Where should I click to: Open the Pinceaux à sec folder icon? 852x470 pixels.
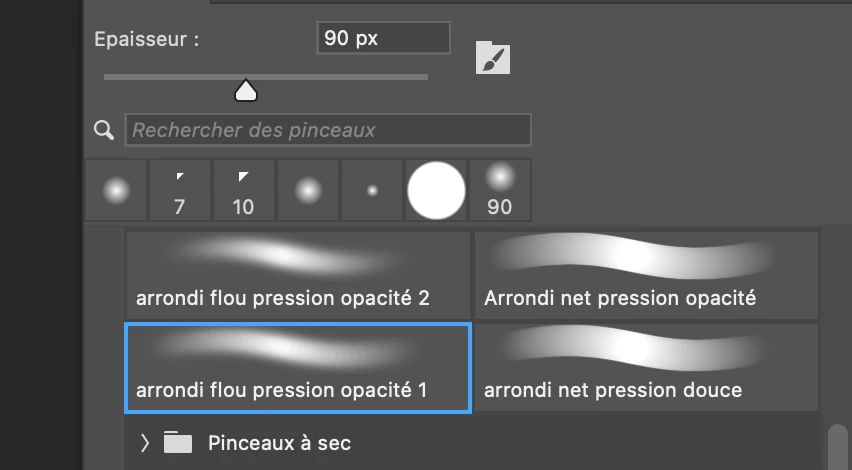click(178, 442)
